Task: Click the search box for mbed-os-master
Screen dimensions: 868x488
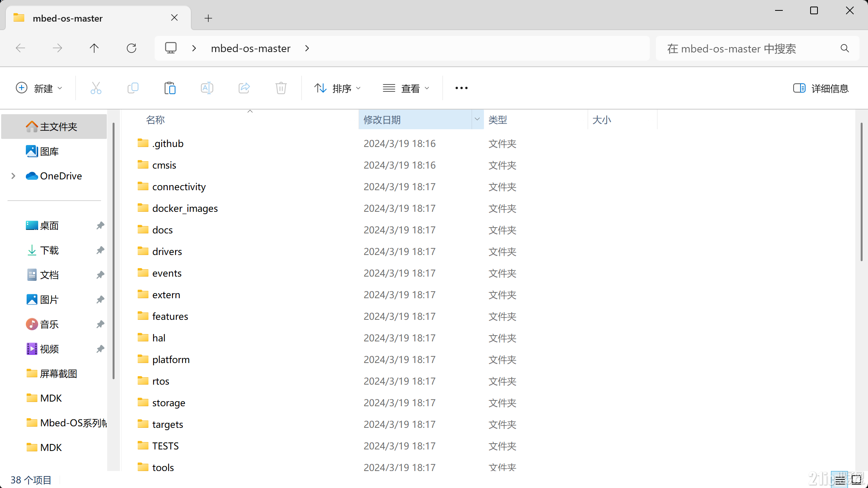Action: (x=757, y=48)
